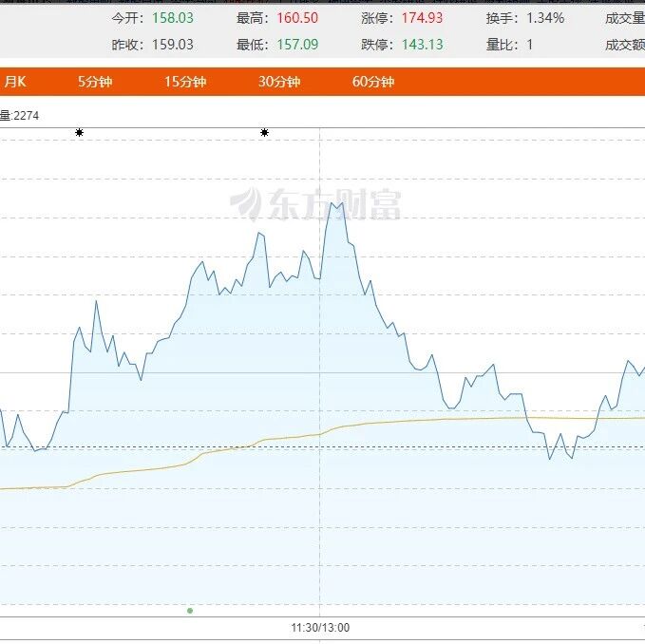Image resolution: width=645 pixels, height=644 pixels.
Task: Click the left asterisk marker above the chart
Action: point(79,133)
